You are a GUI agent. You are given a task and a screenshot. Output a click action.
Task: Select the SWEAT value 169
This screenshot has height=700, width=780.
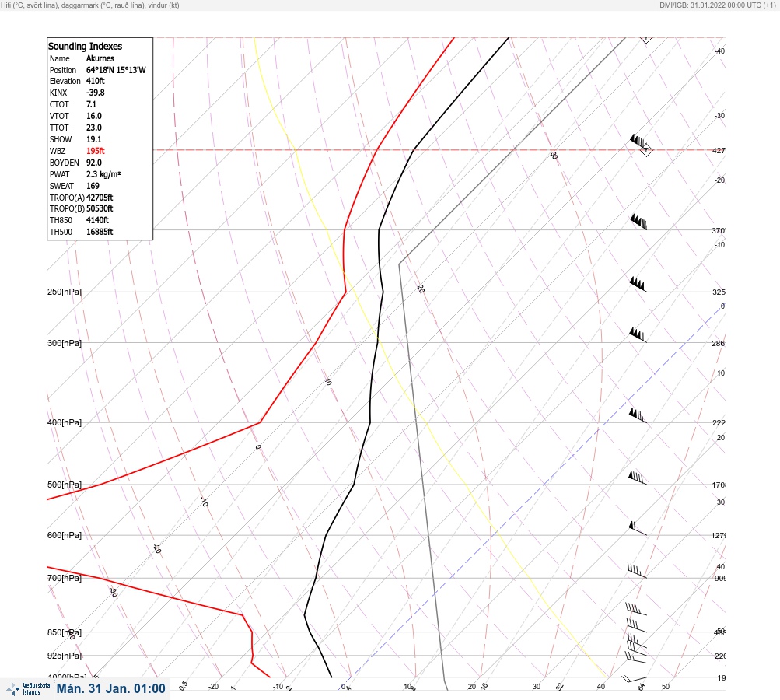click(93, 186)
